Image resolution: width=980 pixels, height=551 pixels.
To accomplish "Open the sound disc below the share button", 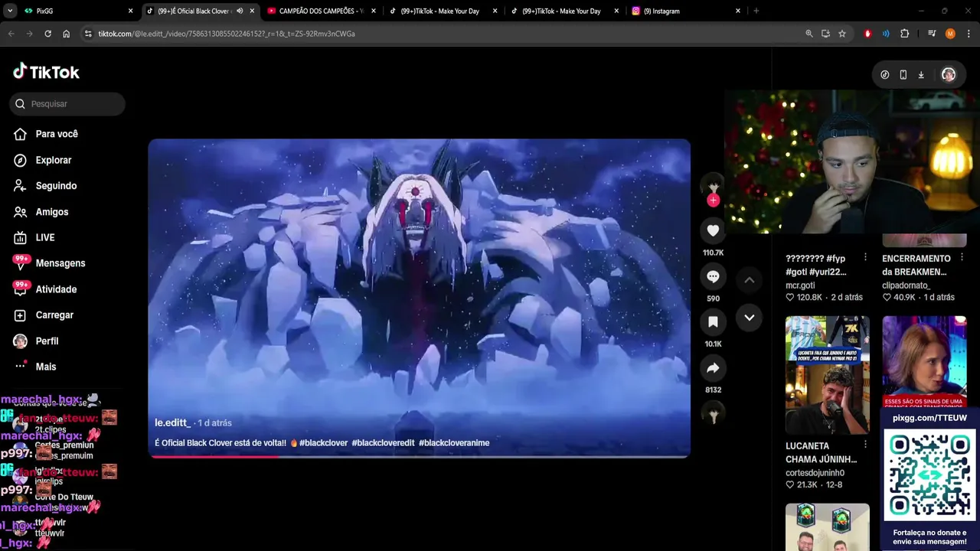I will [713, 414].
